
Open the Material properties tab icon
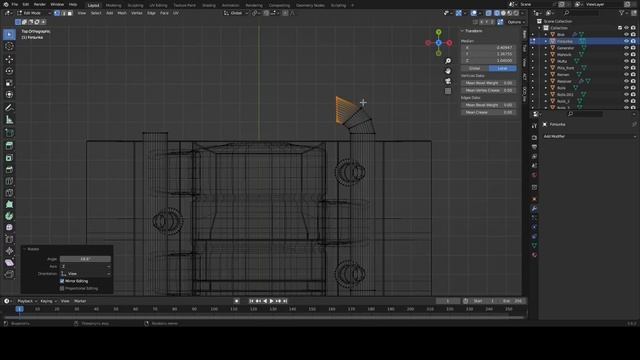coord(534,255)
